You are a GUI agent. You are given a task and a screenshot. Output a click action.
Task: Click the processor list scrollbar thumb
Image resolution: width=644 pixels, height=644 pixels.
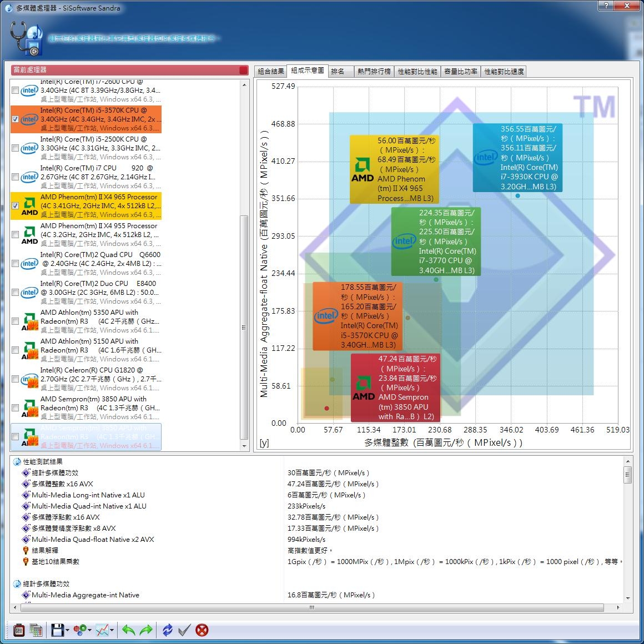click(x=244, y=328)
